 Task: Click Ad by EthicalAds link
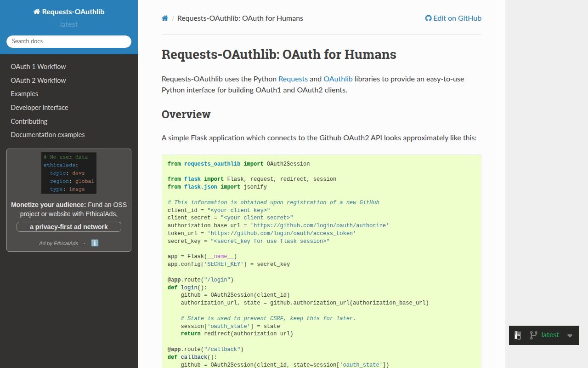(x=58, y=243)
